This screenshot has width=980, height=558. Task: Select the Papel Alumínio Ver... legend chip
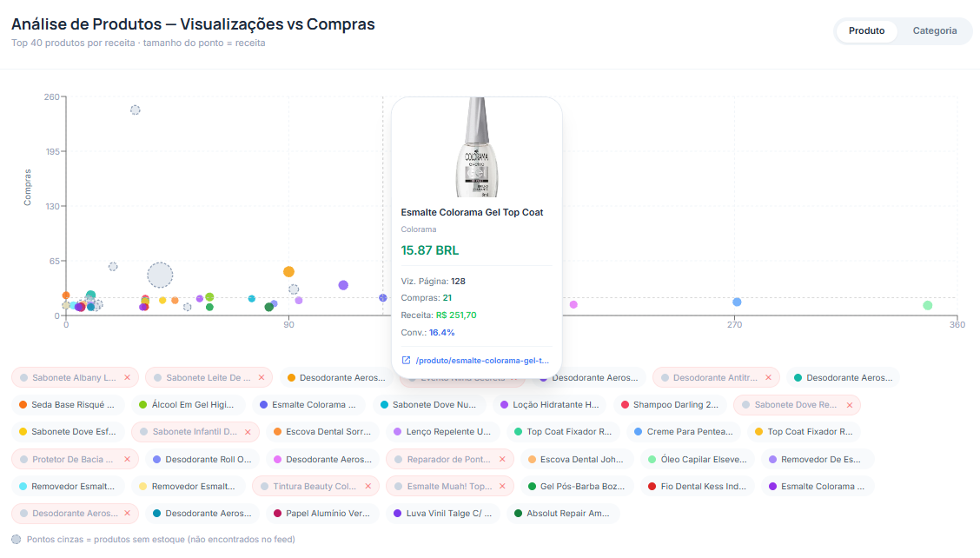click(x=322, y=513)
